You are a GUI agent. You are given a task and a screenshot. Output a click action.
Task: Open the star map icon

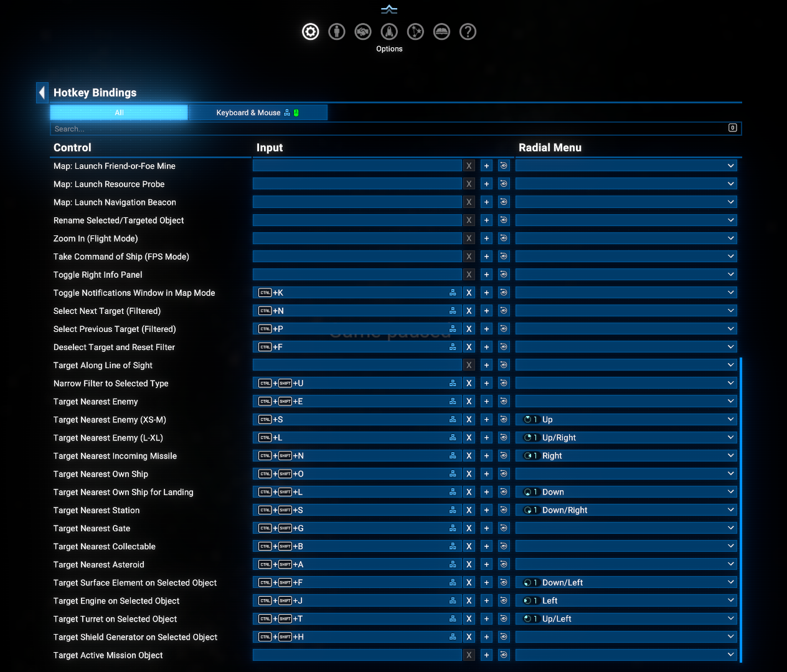point(415,32)
